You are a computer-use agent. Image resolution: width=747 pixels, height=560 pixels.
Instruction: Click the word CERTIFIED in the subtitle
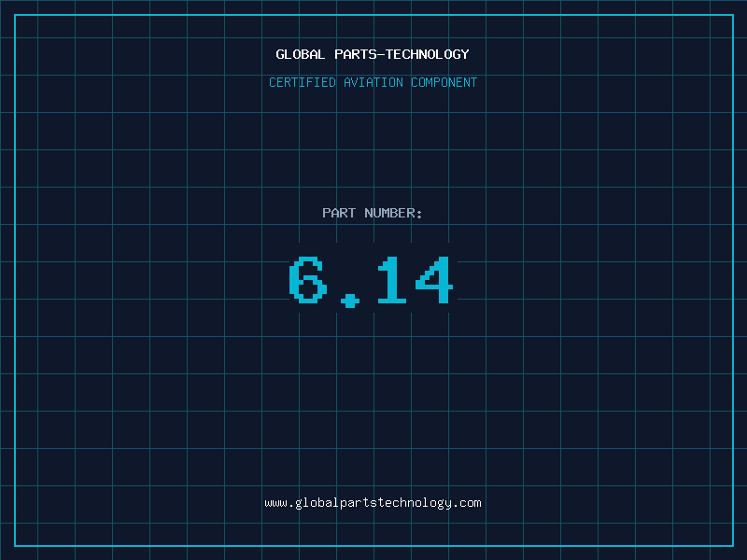coord(303,82)
